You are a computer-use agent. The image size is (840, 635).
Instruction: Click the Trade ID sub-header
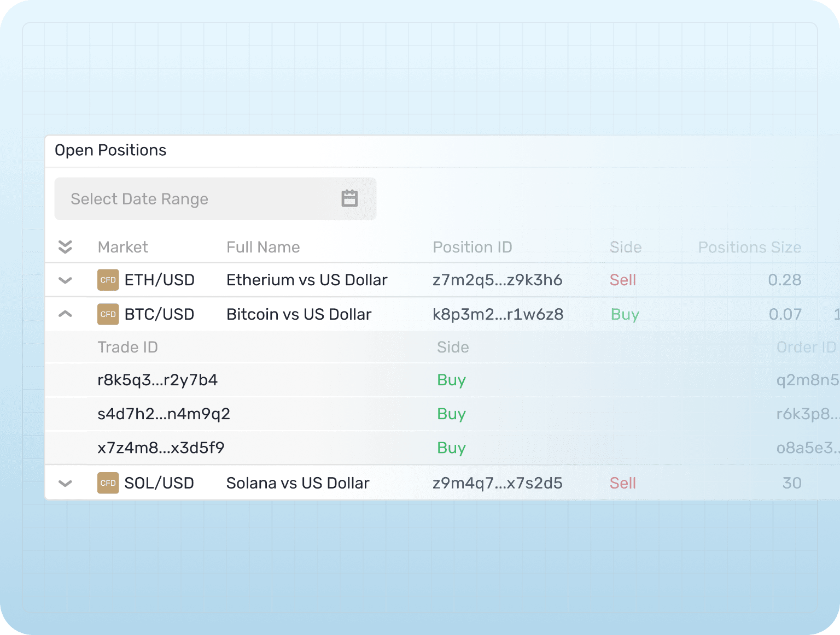127,347
